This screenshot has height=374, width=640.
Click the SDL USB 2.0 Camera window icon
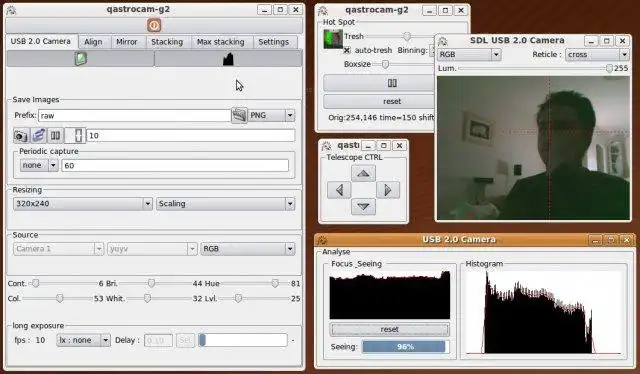[x=442, y=41]
